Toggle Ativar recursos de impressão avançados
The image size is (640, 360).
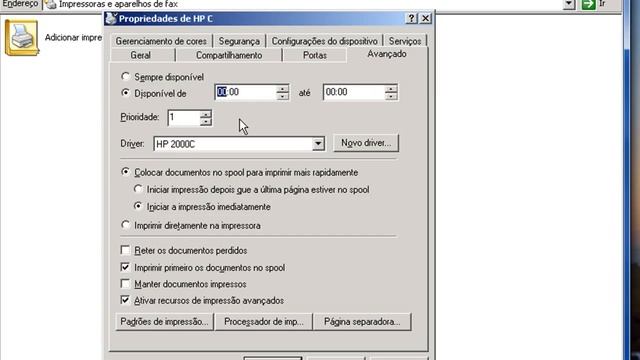pyautogui.click(x=125, y=300)
